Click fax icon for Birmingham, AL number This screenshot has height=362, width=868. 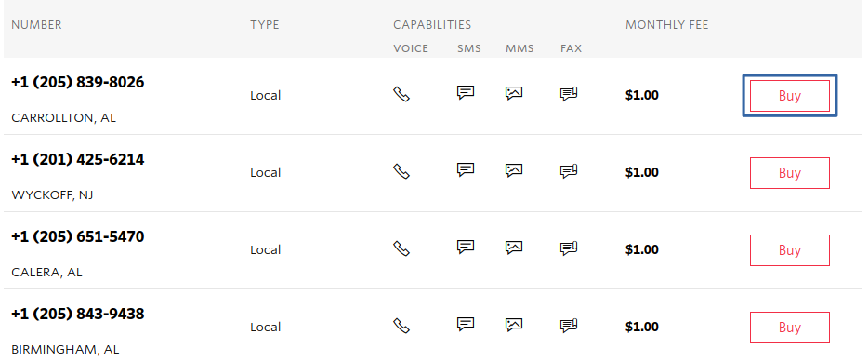tap(569, 326)
